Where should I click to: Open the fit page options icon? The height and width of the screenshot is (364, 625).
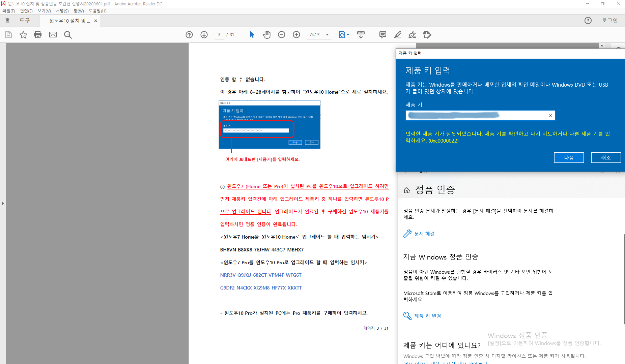[344, 35]
